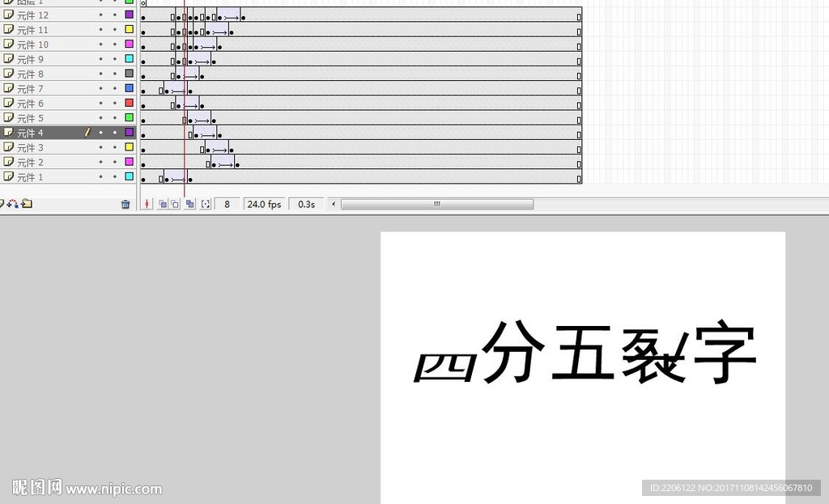
Task: Click the current frame number 8
Action: pos(227,204)
